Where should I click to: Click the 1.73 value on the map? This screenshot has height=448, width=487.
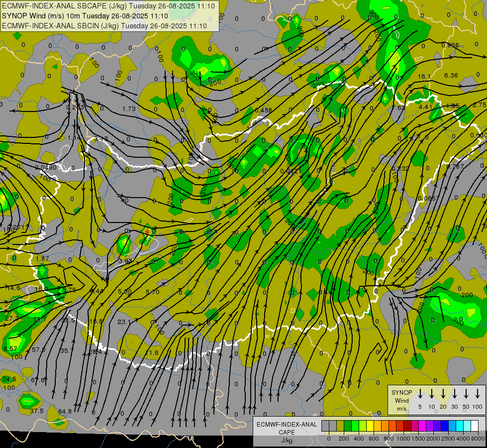128,109
